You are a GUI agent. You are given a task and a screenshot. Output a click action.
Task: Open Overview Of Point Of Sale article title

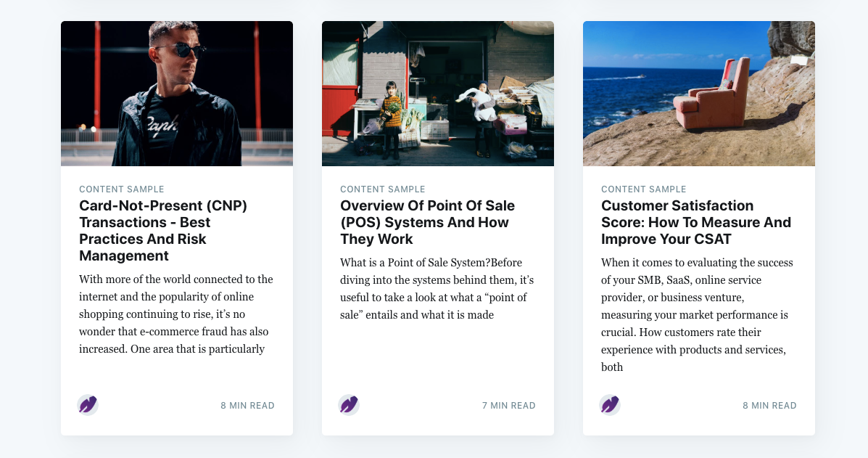point(427,222)
